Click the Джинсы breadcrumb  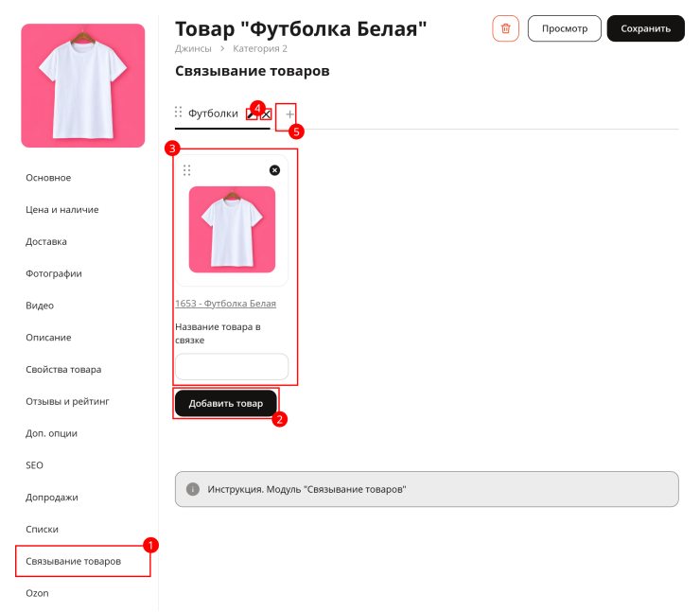[x=193, y=48]
